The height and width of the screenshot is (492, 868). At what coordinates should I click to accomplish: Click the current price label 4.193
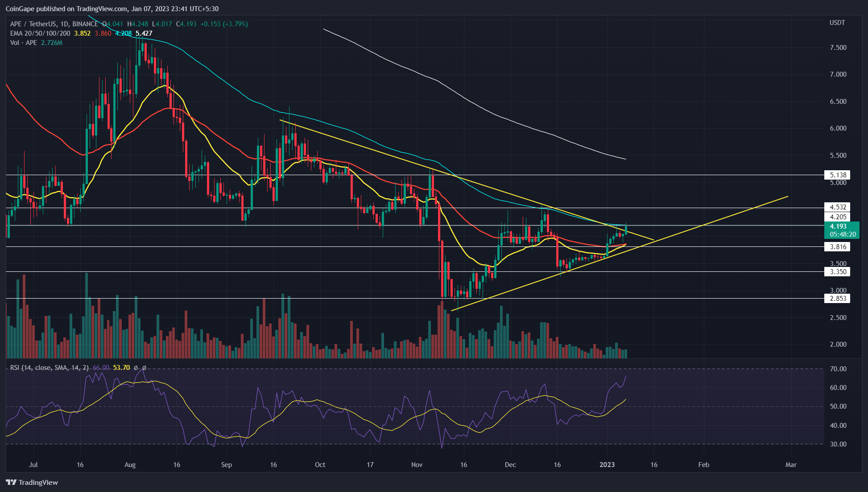[837, 226]
